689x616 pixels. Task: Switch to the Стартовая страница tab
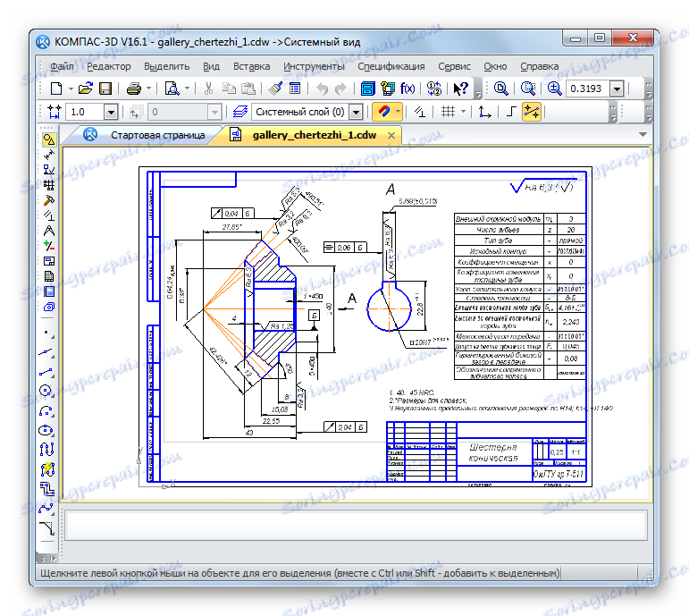(157, 135)
